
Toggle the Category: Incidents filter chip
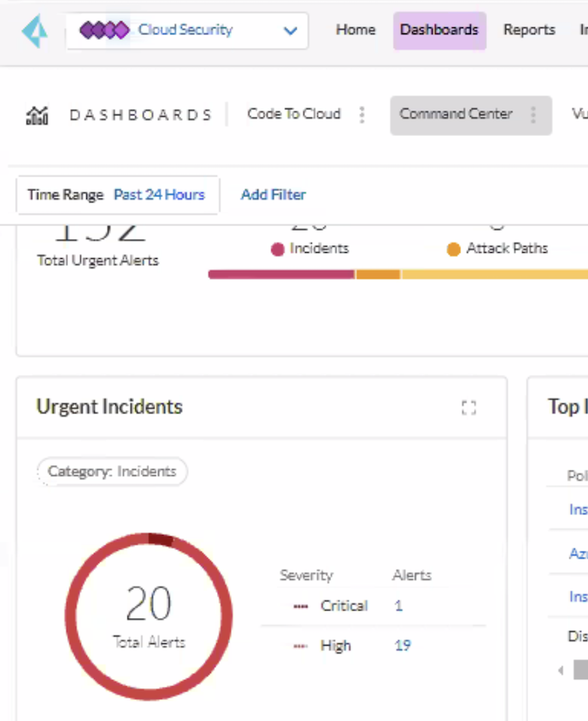pos(112,471)
